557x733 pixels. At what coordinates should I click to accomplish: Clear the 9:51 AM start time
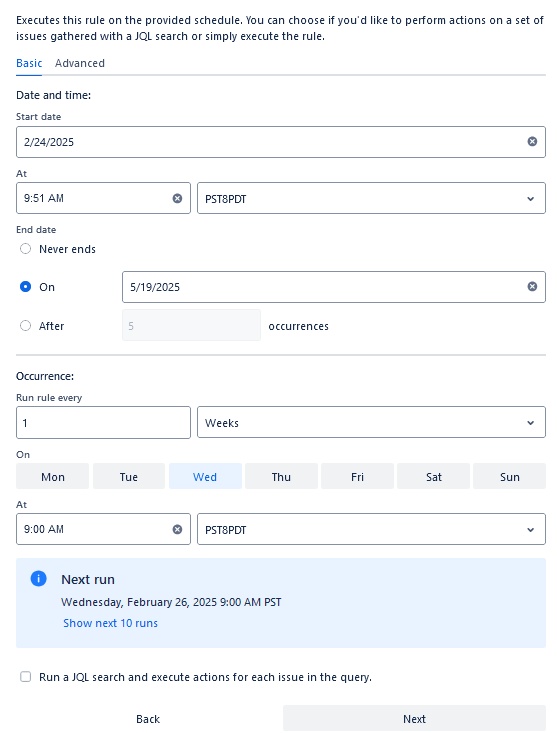point(177,199)
